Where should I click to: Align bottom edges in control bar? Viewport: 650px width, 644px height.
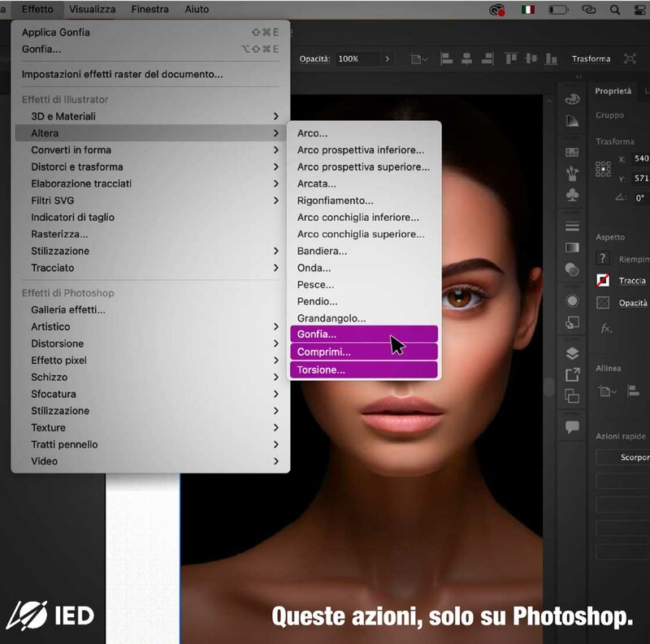tap(551, 58)
